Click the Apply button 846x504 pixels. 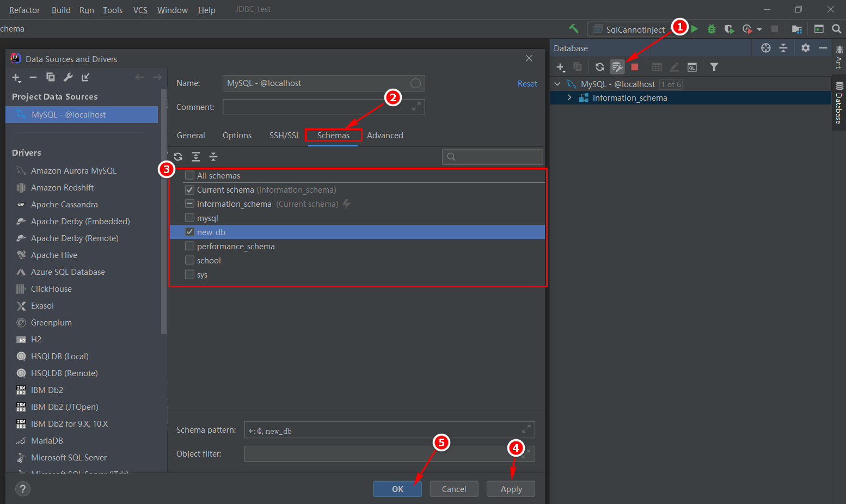click(x=511, y=489)
